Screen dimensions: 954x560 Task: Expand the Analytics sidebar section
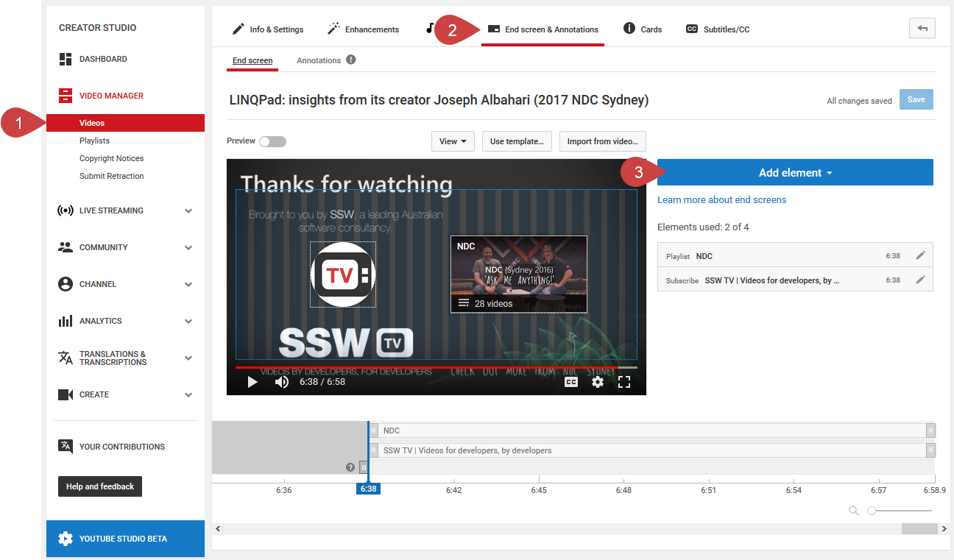pos(188,321)
